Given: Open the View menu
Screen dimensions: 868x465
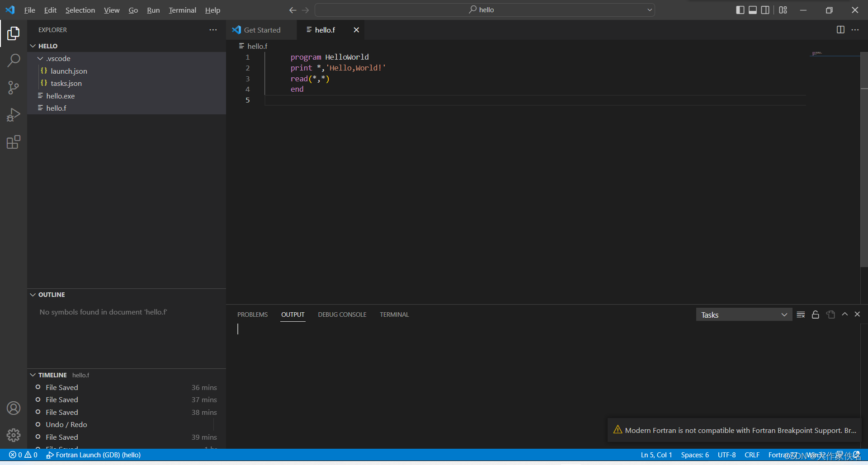Looking at the screenshot, I should 112,10.
